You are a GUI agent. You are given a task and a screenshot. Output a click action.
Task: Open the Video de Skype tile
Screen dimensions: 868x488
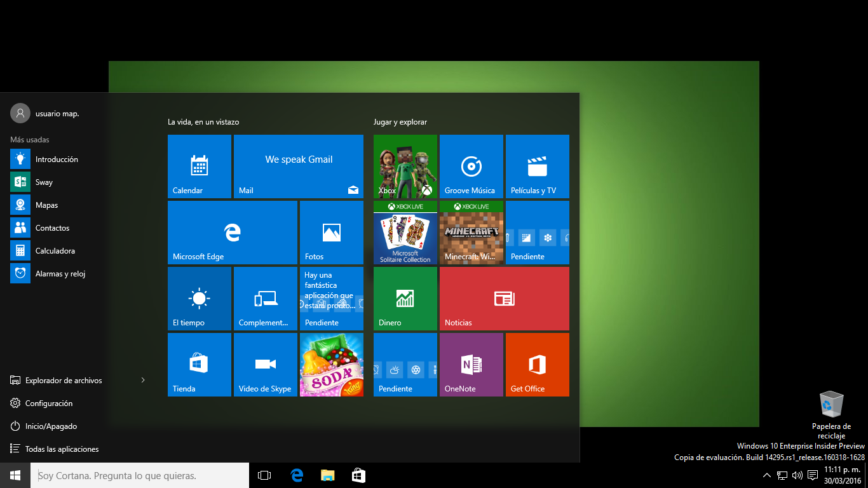point(266,365)
